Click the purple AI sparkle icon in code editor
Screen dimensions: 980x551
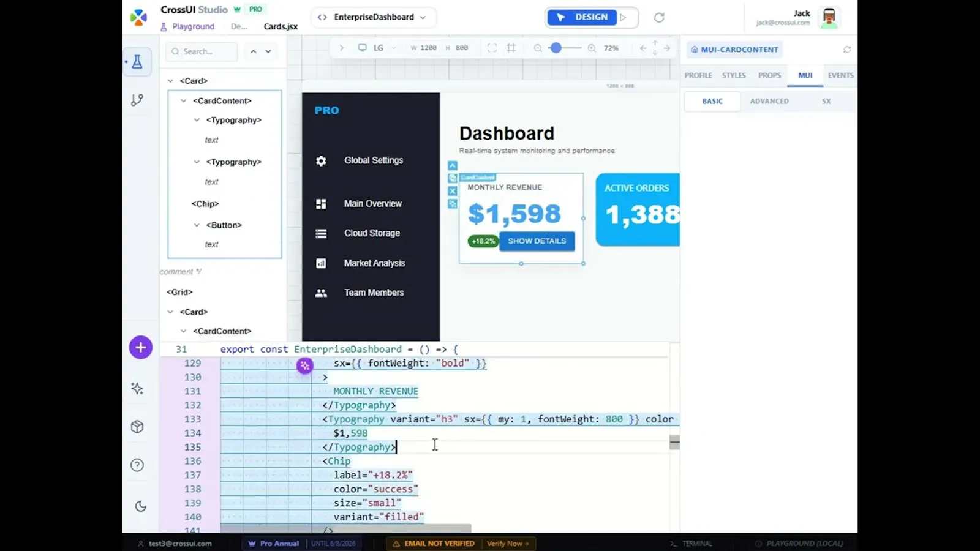(305, 365)
